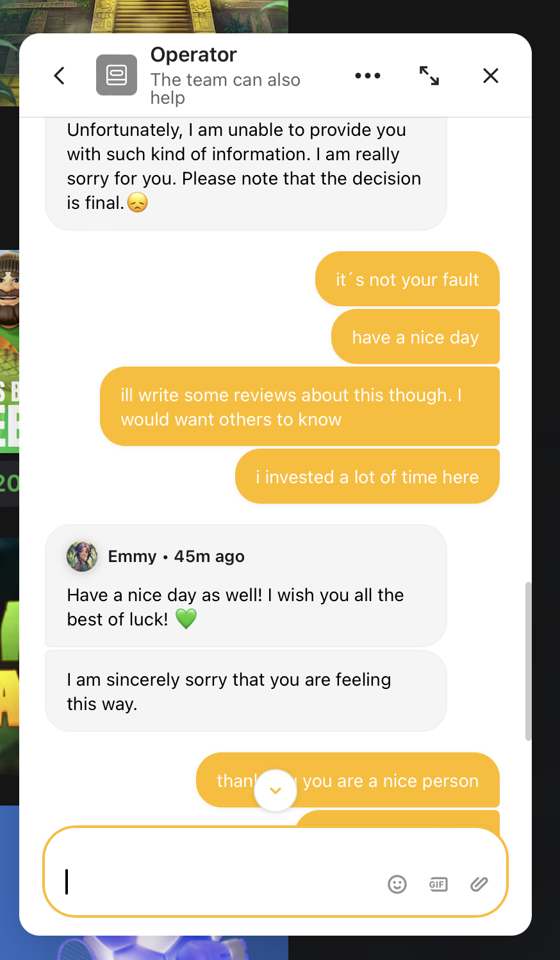Click the "ill write some reviews" message
This screenshot has height=960, width=560.
point(299,407)
